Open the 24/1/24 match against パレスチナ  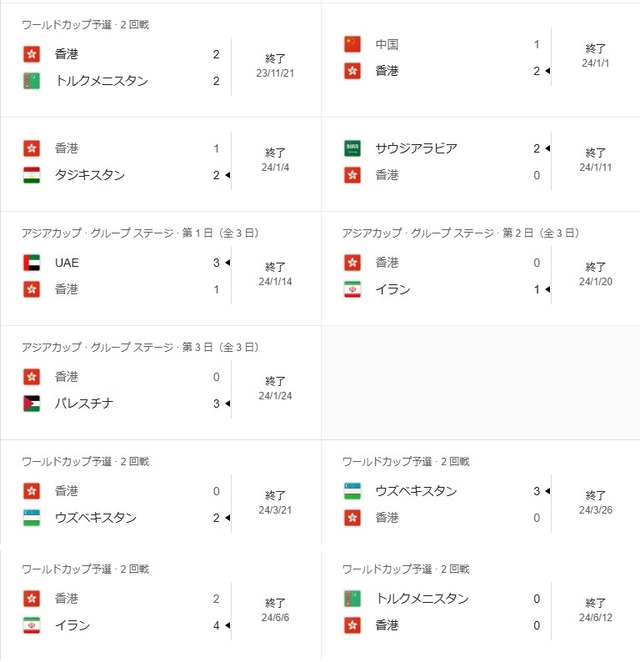(160, 383)
